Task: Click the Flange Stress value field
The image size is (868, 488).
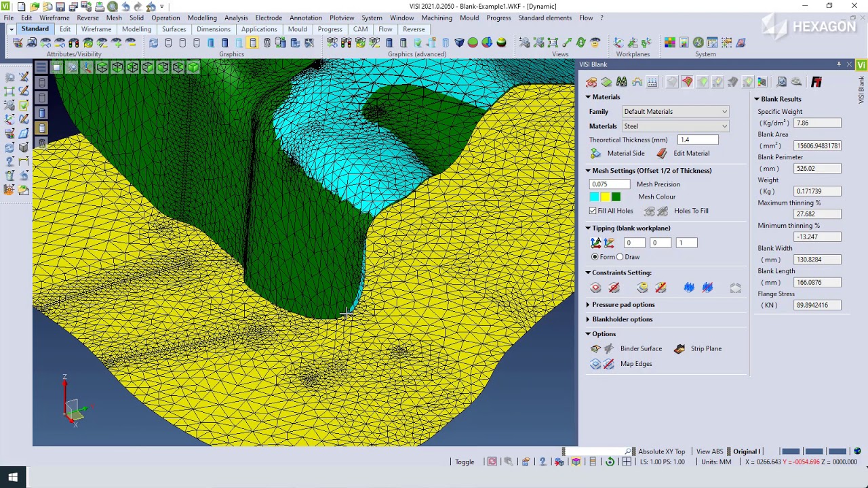Action: point(818,305)
